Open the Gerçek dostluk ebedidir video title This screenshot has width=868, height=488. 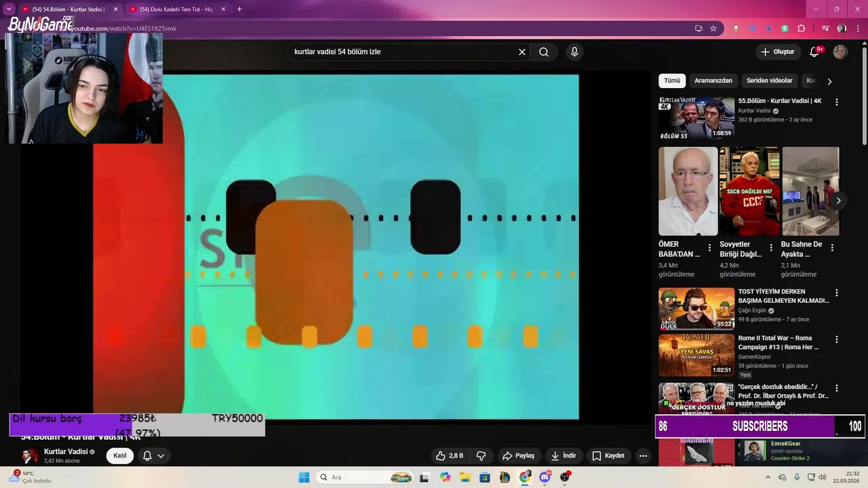783,391
